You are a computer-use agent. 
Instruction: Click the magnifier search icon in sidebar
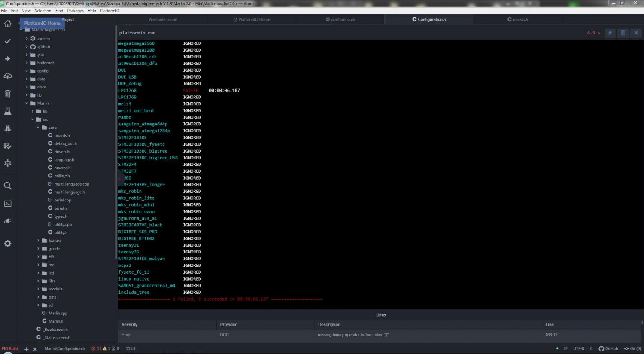(8, 186)
